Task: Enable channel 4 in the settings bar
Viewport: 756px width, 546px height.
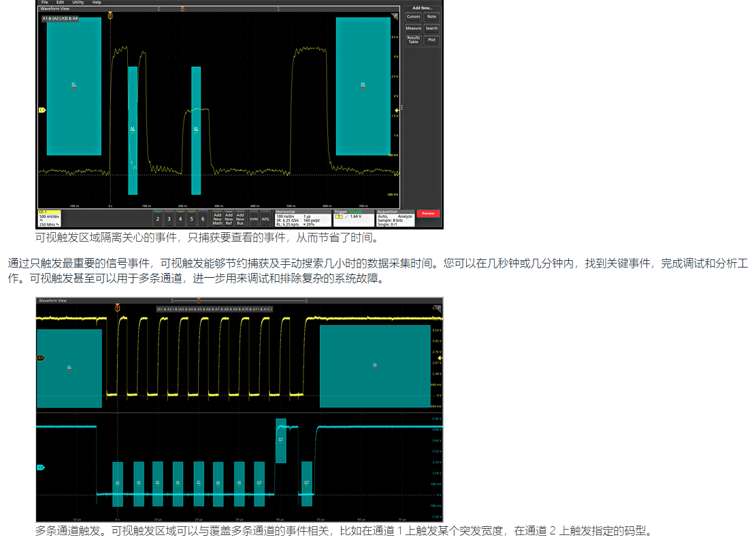Action: pyautogui.click(x=180, y=219)
